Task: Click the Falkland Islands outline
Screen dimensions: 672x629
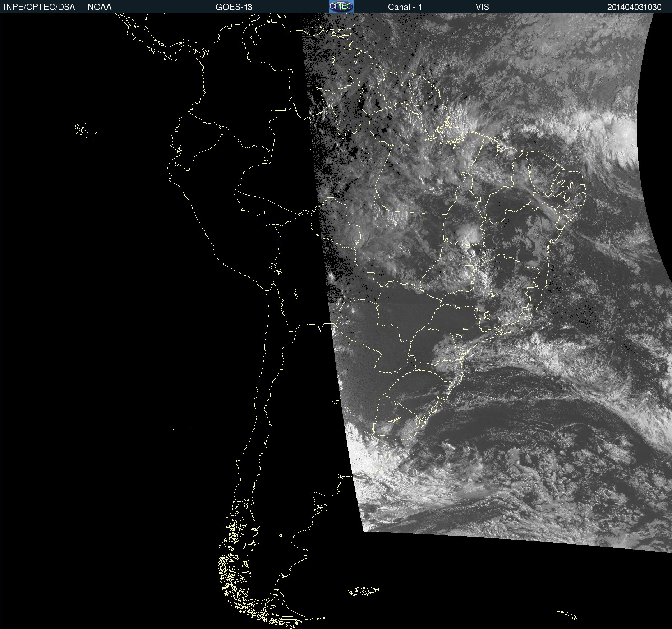Action: pyautogui.click(x=364, y=591)
